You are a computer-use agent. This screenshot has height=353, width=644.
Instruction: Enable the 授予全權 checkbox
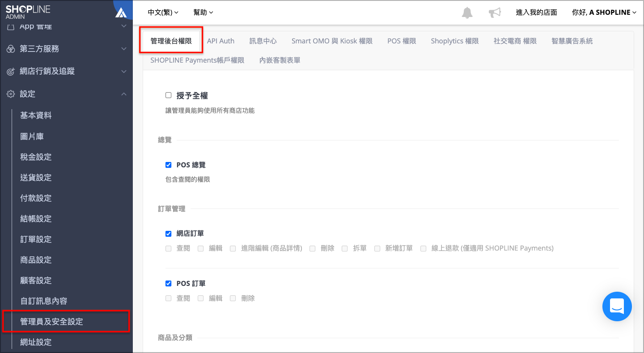coord(169,95)
